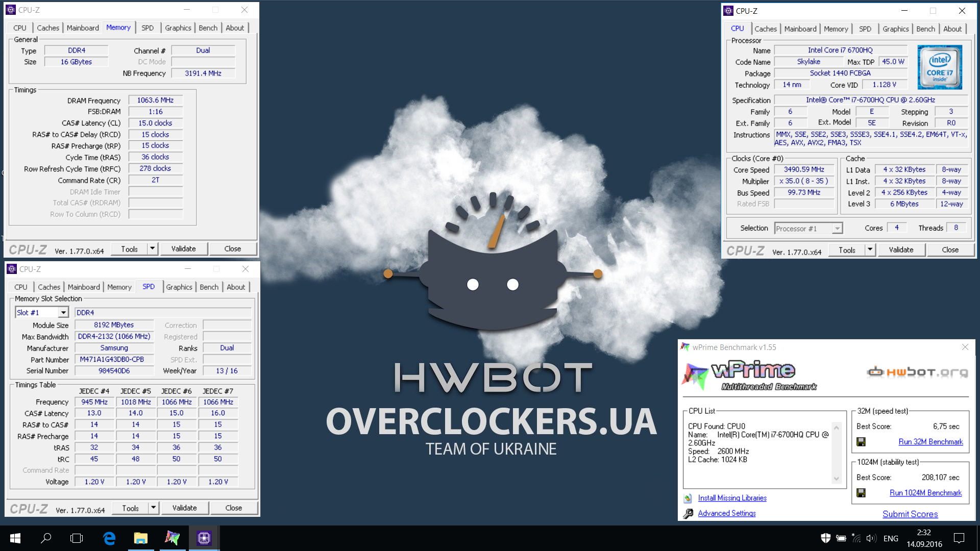
Task: Click the Part Number field
Action: click(114, 360)
